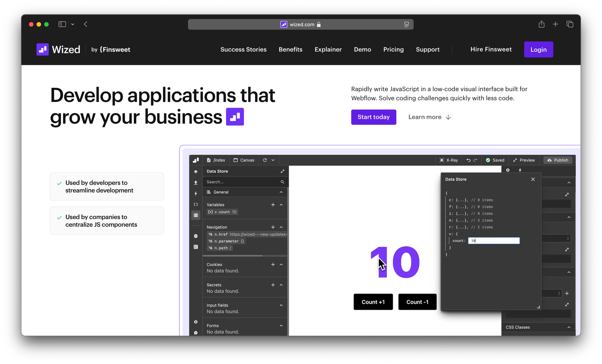
Task: Open the /index page selector
Action: pyautogui.click(x=216, y=160)
